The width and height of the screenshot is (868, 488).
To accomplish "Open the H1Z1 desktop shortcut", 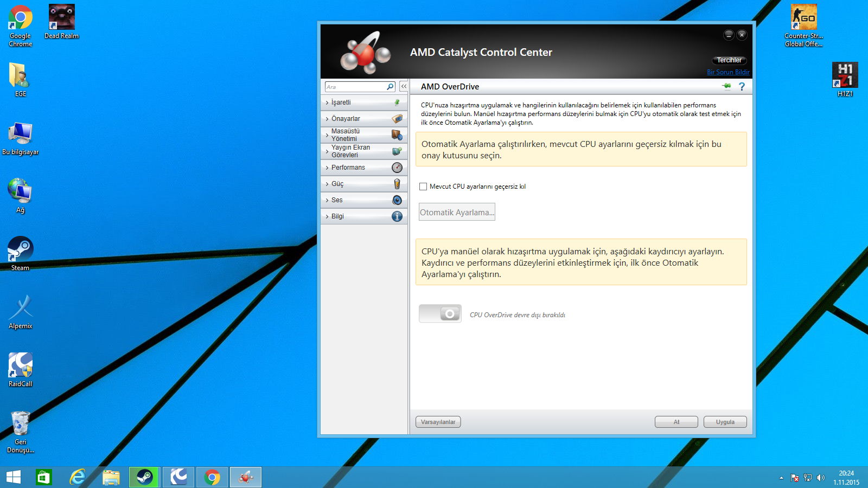I will point(845,80).
